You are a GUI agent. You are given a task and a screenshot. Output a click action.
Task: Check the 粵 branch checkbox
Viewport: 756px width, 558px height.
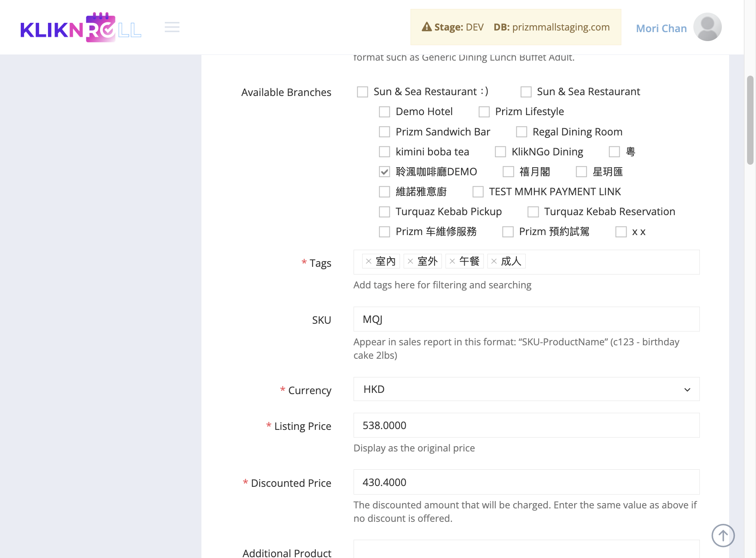[x=614, y=152]
